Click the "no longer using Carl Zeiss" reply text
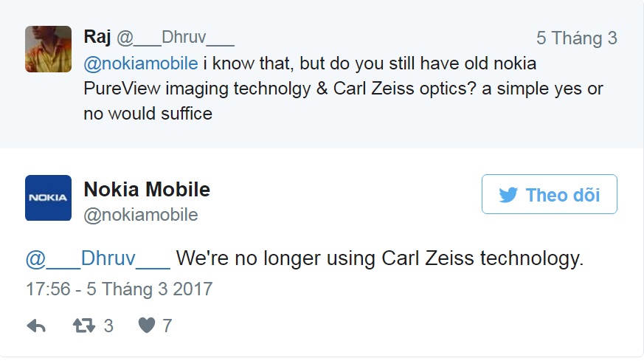Image resolution: width=644 pixels, height=361 pixels. [380, 259]
